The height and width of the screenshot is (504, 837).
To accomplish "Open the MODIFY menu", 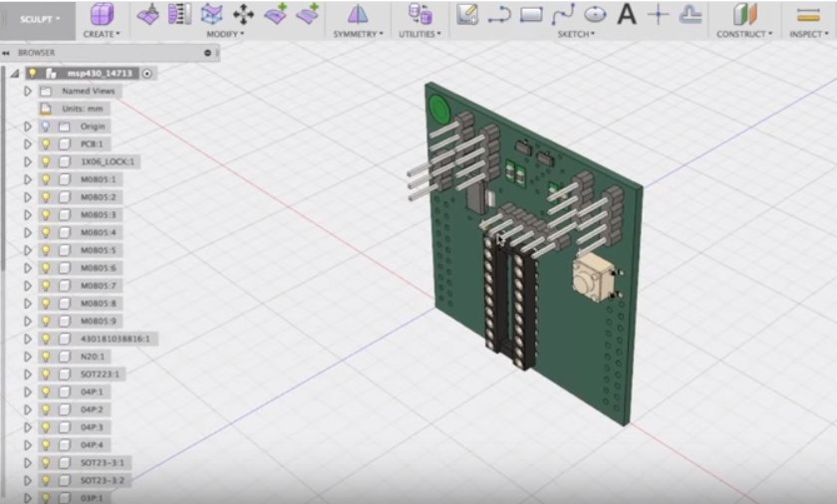I will (225, 34).
